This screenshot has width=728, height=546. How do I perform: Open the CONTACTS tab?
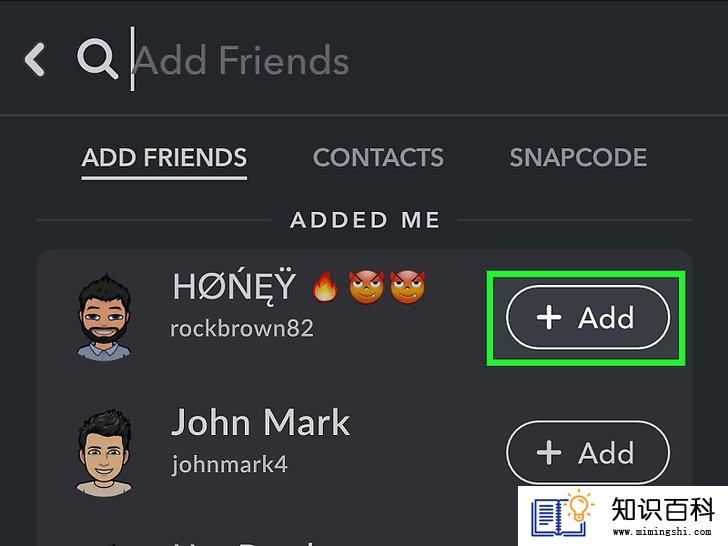tap(378, 158)
